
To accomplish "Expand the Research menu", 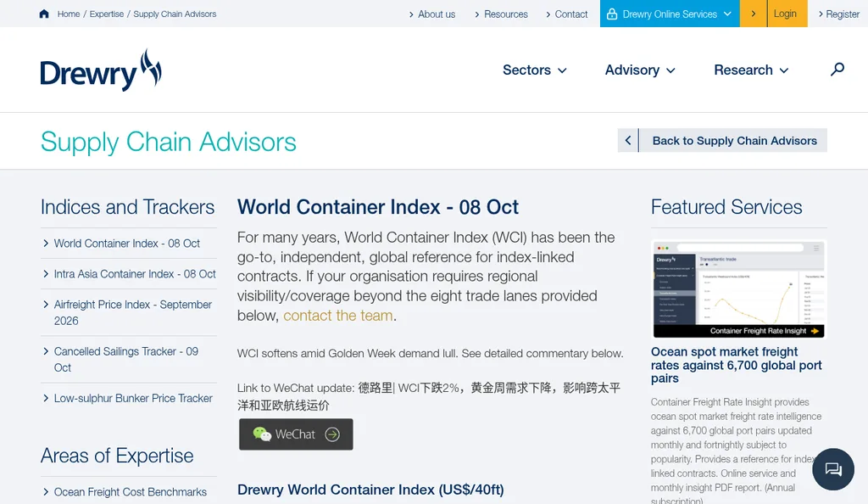I will (751, 70).
